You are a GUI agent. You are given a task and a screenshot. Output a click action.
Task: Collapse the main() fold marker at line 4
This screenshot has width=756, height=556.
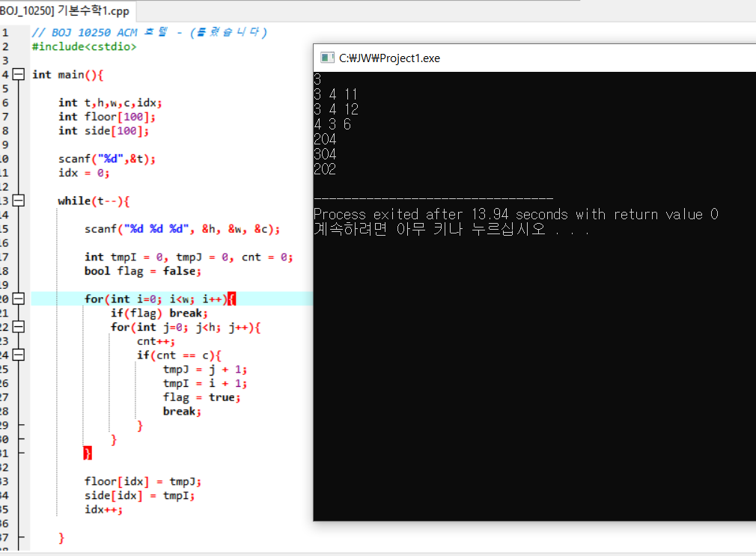[18, 74]
